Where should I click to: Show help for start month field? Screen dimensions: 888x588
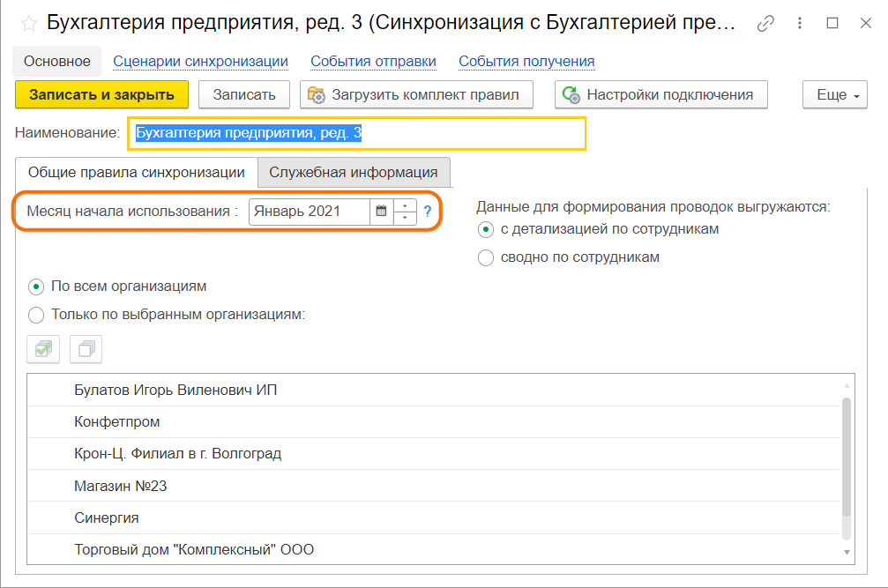[x=428, y=211]
